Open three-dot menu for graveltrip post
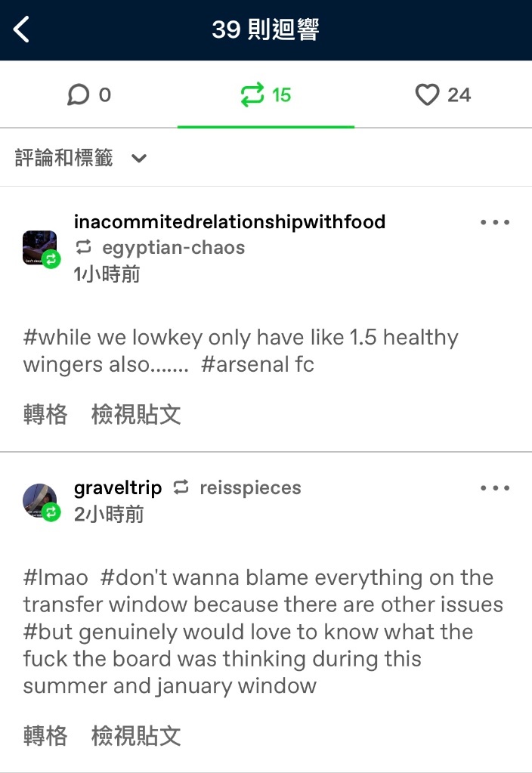 495,488
